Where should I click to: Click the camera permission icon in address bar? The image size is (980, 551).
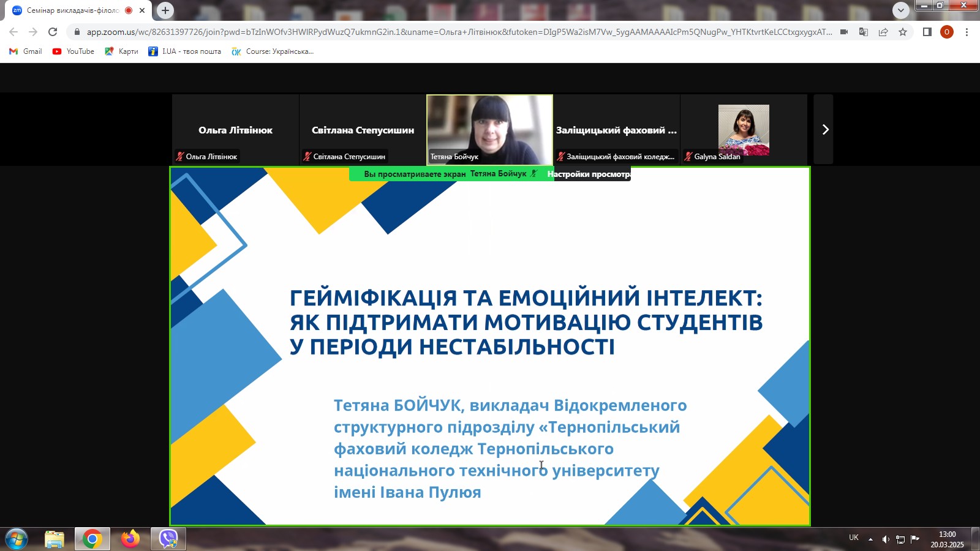(x=844, y=32)
